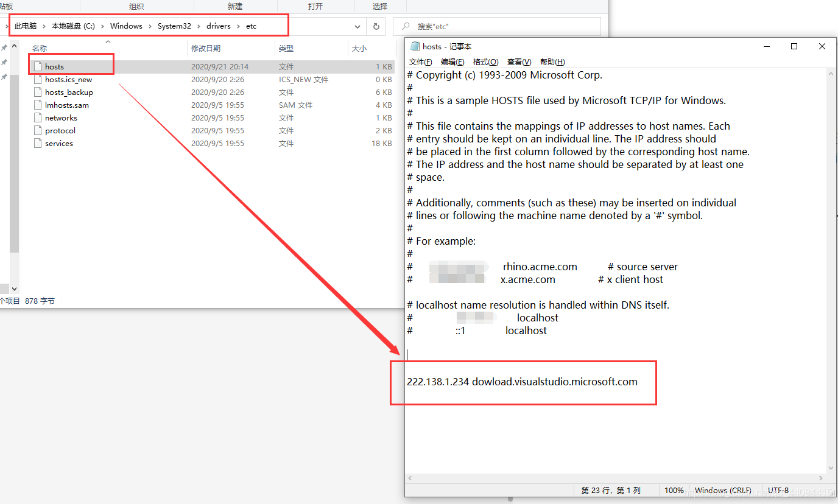Click Notepad vertical scrollbar down arrow
838x504 pixels.
pos(831,468)
